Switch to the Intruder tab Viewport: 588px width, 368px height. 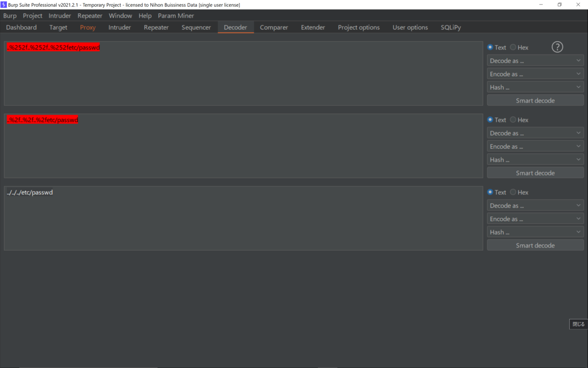[x=120, y=27]
